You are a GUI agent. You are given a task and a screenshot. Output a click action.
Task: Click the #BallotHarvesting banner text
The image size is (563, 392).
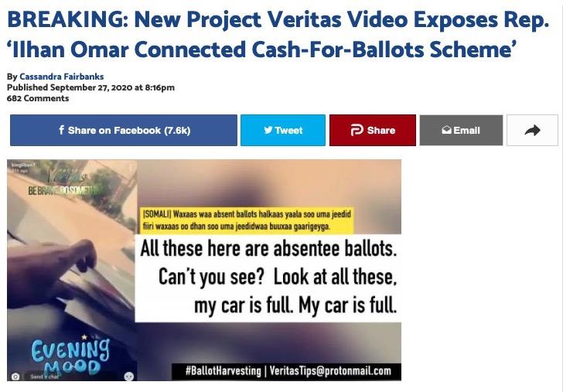pyautogui.click(x=286, y=371)
